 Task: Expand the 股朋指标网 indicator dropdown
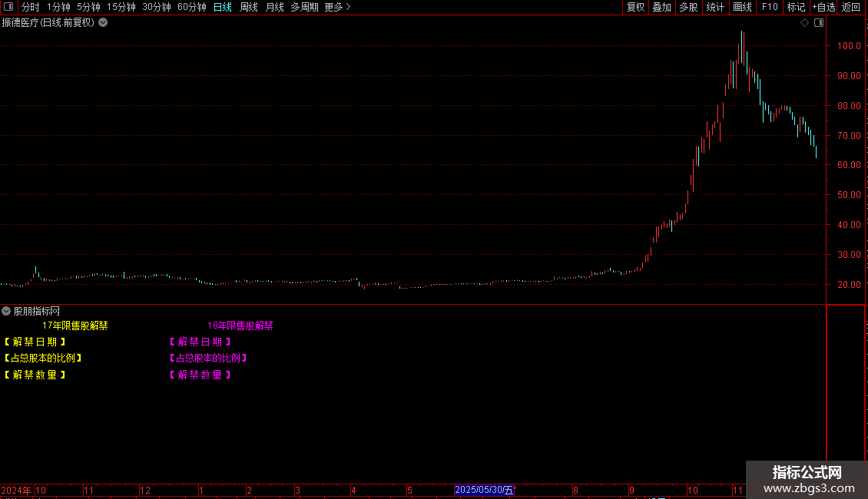[6, 311]
